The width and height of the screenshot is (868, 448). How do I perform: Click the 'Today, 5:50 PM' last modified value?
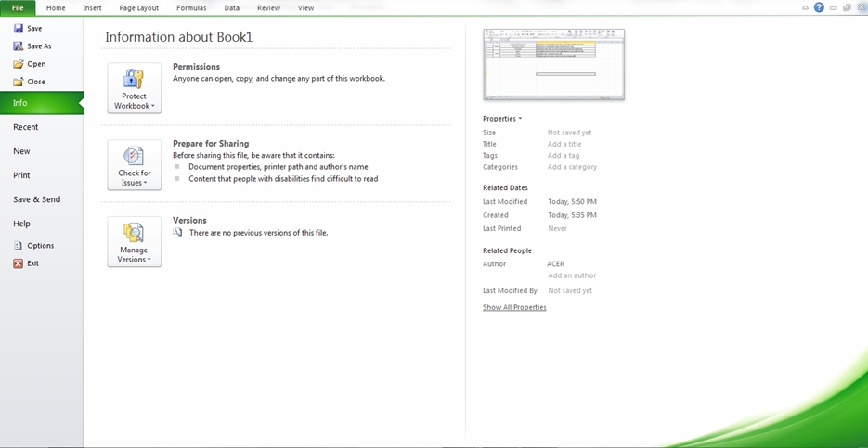point(573,202)
